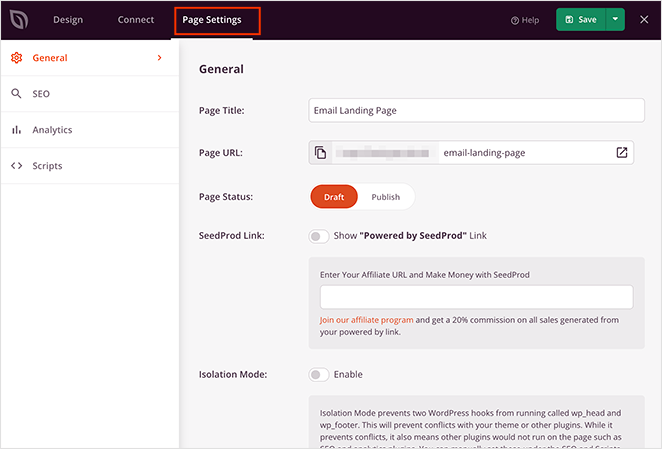Click the SEO magnifier icon

tap(16, 94)
